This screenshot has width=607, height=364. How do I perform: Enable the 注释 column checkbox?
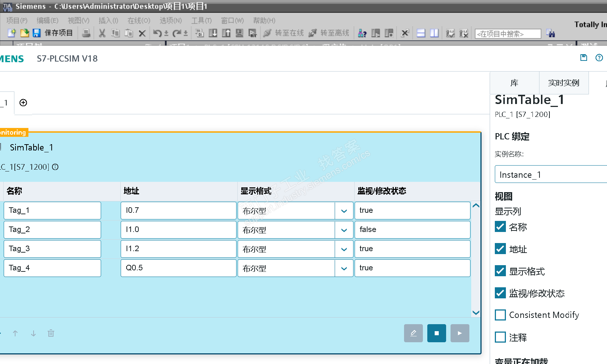point(500,337)
